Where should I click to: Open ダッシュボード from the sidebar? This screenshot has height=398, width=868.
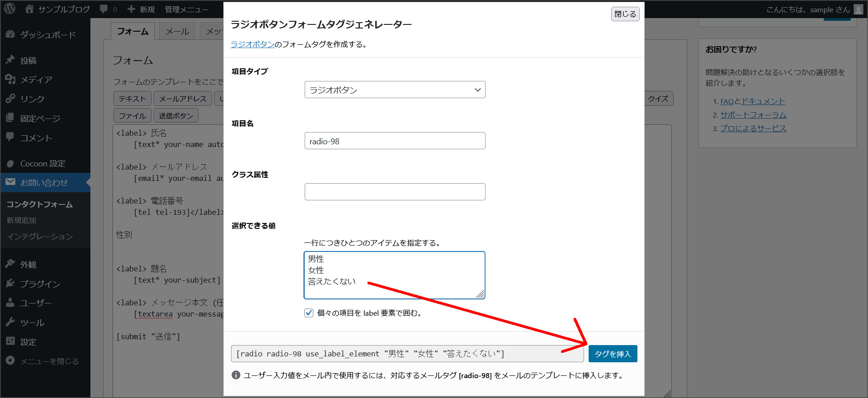tap(47, 35)
